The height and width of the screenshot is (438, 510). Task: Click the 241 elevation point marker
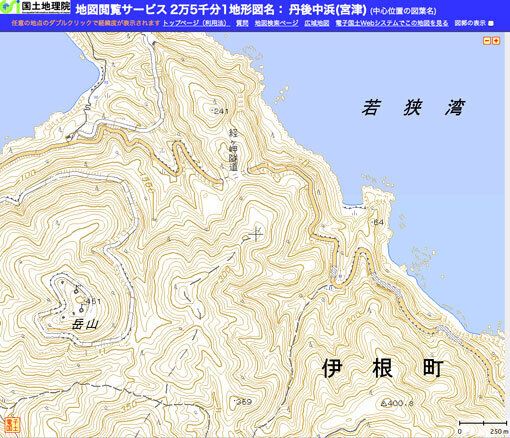[x=212, y=109]
